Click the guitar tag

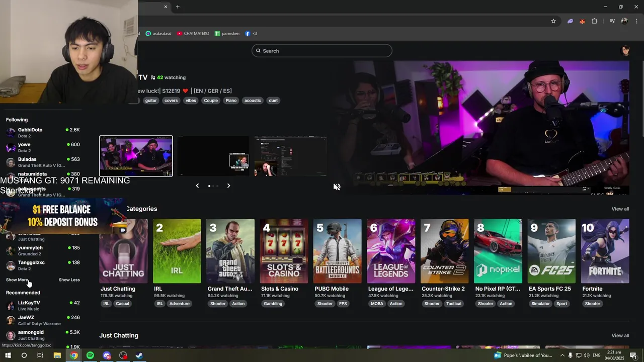(151, 101)
